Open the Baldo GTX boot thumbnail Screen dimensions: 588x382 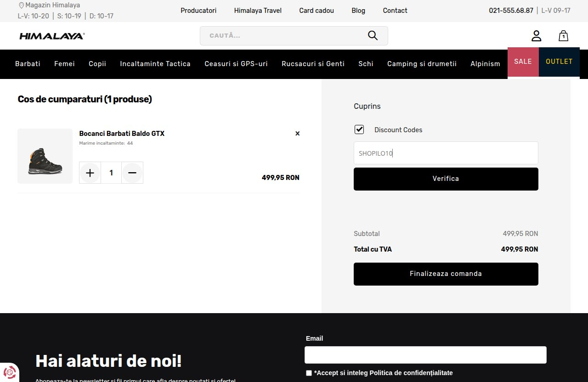pos(45,156)
